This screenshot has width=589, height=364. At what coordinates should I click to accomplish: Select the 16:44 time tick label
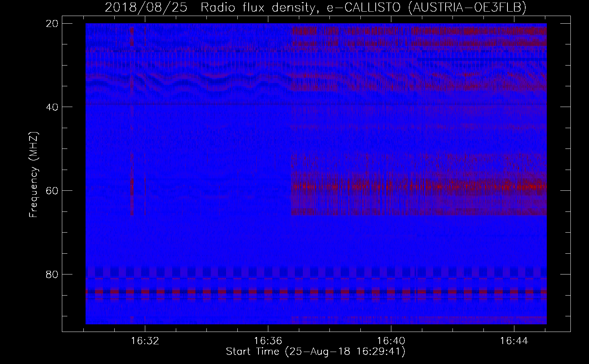pos(514,341)
